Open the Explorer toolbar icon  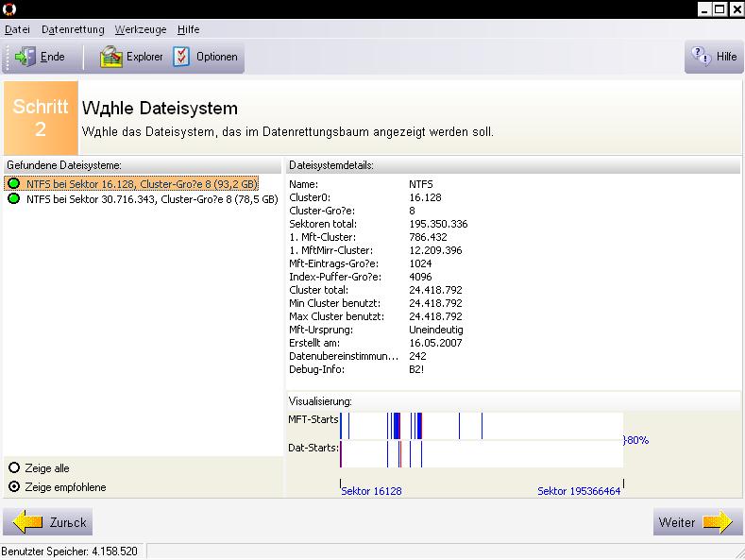[x=112, y=57]
